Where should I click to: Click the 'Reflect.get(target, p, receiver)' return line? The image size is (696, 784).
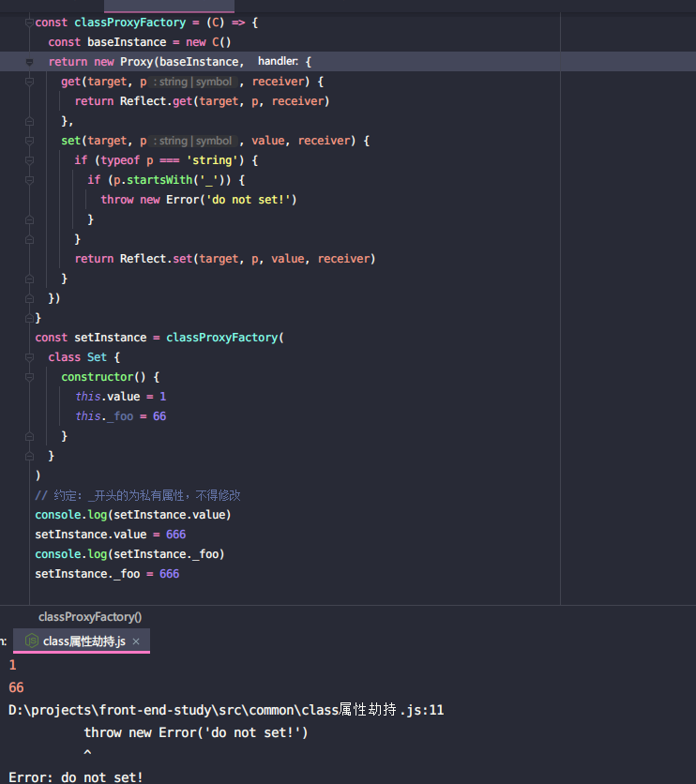pyautogui.click(x=202, y=101)
